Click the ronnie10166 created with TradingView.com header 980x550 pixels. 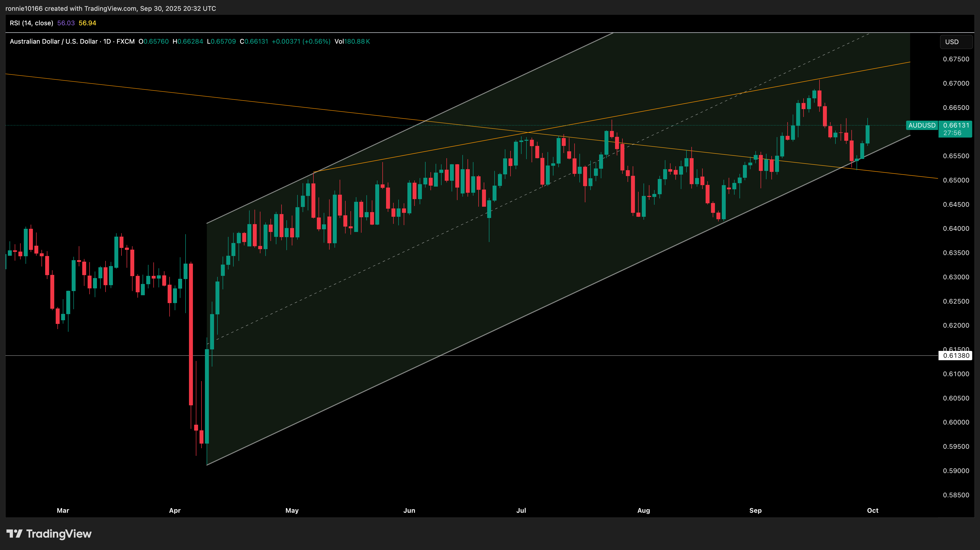110,8
